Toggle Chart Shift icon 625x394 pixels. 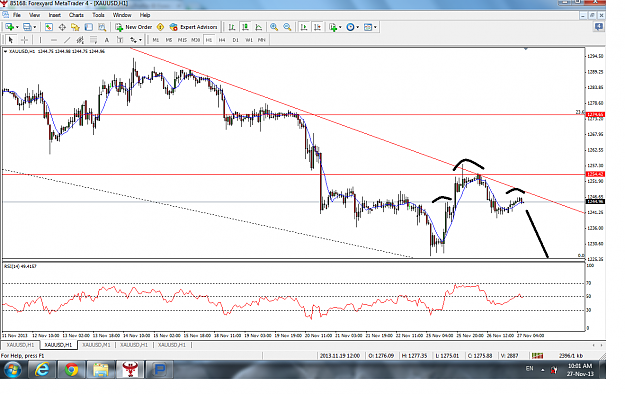[317, 27]
